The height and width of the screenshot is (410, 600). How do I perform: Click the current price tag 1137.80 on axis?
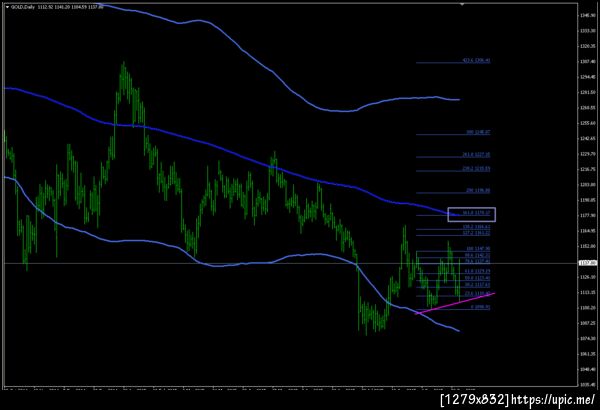(x=588, y=263)
